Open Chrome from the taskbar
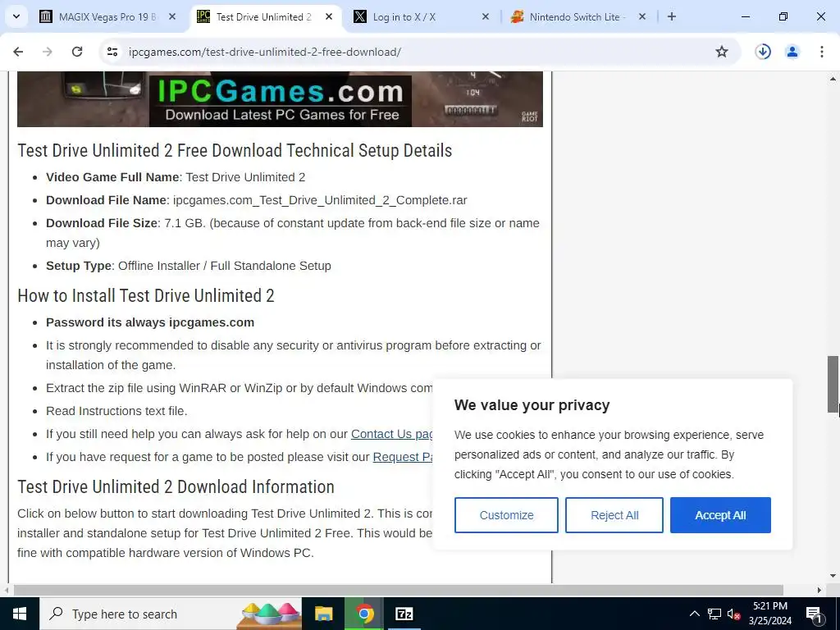This screenshot has height=630, width=840. [x=363, y=614]
